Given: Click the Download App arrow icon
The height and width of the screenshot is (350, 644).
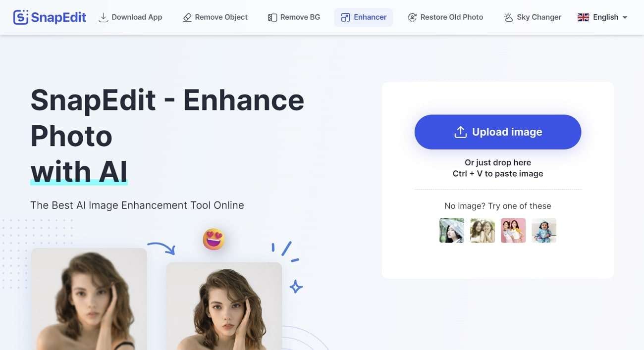Looking at the screenshot, I should pos(104,17).
